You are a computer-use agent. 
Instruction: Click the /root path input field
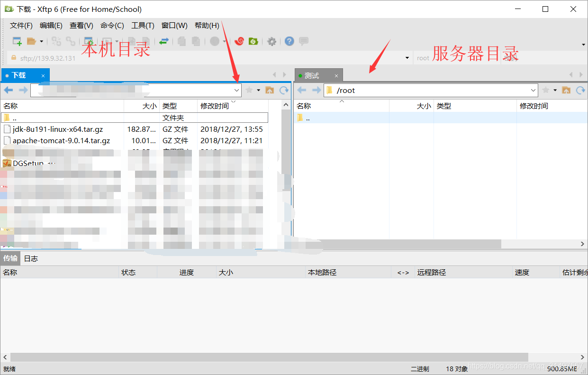pyautogui.click(x=431, y=90)
